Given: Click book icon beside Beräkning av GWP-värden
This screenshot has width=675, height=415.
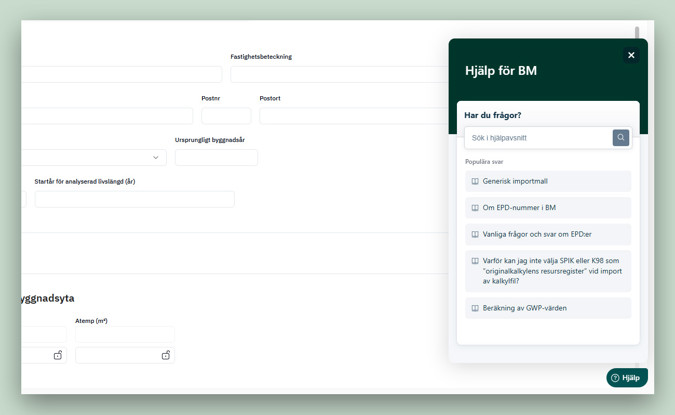Looking at the screenshot, I should pos(475,308).
